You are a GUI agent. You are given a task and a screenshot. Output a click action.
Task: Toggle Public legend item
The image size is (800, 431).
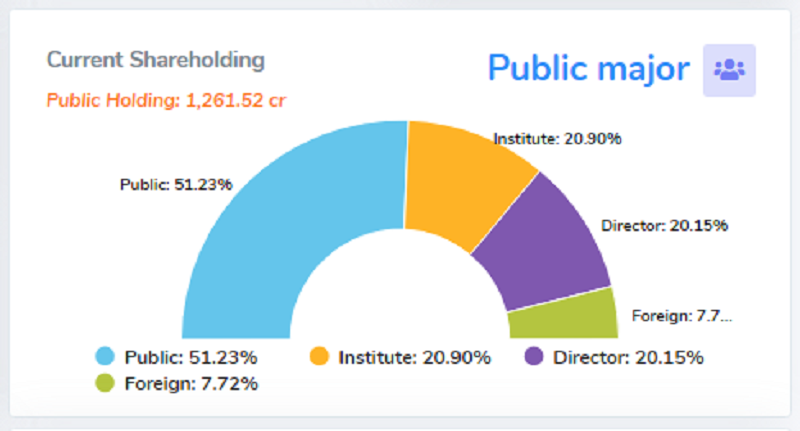177,357
